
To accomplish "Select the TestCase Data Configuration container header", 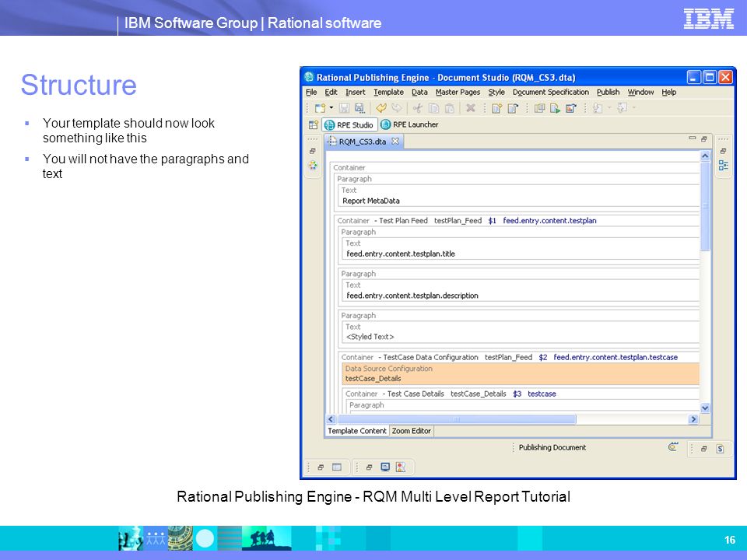I will coord(519,357).
